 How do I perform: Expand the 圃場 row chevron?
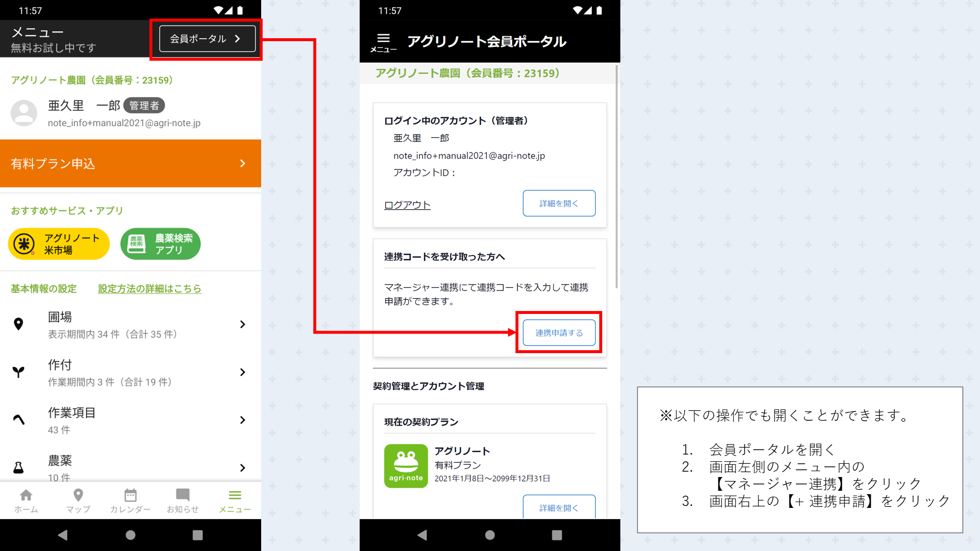[x=243, y=324]
